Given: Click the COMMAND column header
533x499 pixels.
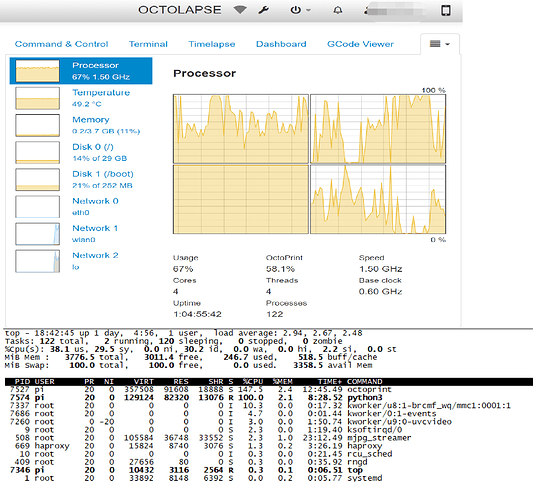Looking at the screenshot, I should 364,381.
